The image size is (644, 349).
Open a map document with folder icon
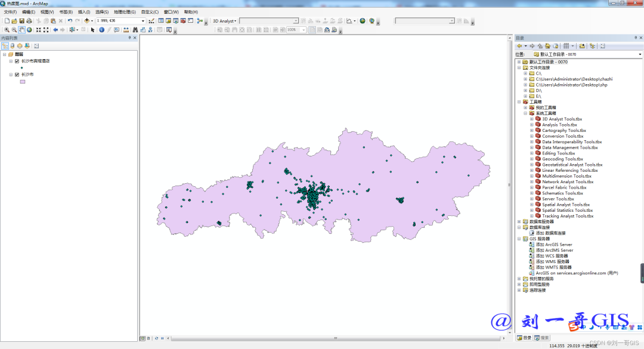(x=14, y=21)
